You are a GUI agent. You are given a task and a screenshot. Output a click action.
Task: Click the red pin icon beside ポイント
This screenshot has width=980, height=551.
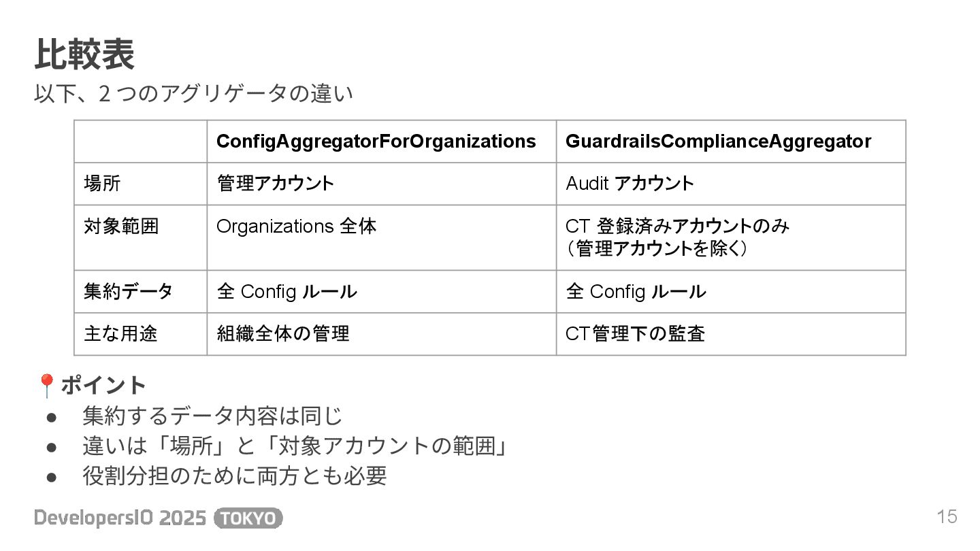click(46, 386)
